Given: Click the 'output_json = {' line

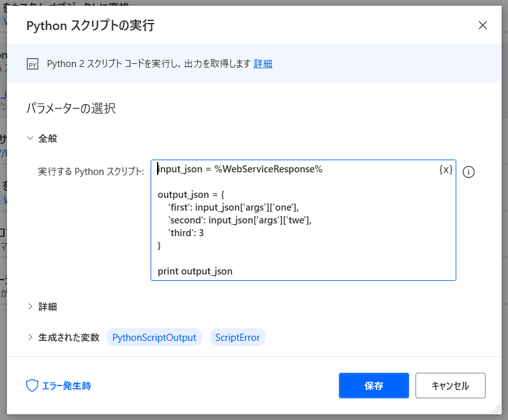Looking at the screenshot, I should [x=191, y=195].
